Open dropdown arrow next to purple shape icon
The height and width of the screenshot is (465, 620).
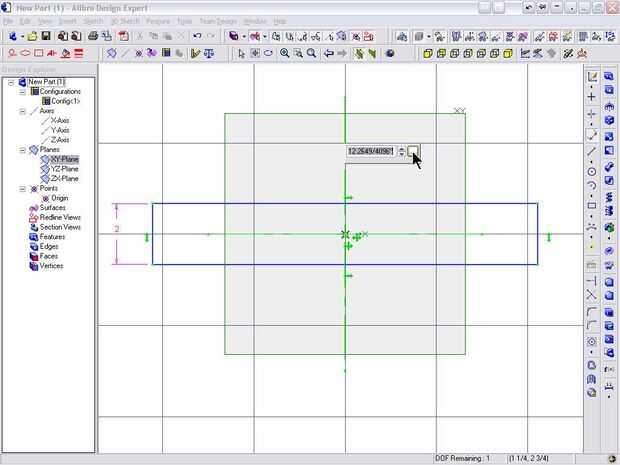point(244,37)
